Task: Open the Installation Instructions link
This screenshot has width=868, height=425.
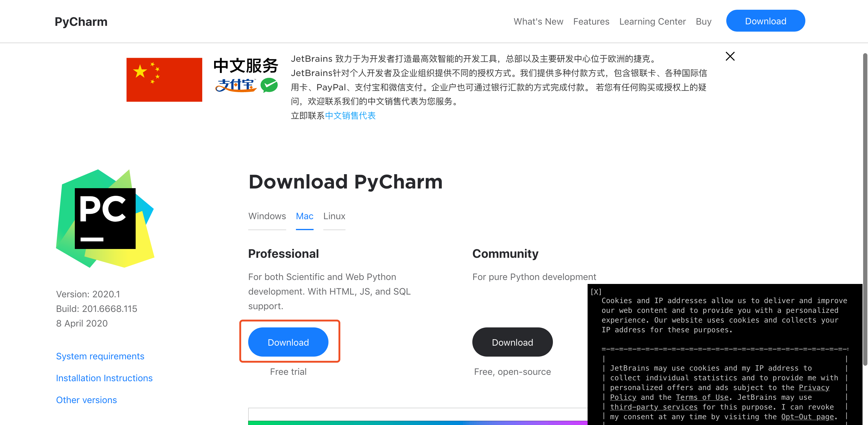Action: (104, 377)
